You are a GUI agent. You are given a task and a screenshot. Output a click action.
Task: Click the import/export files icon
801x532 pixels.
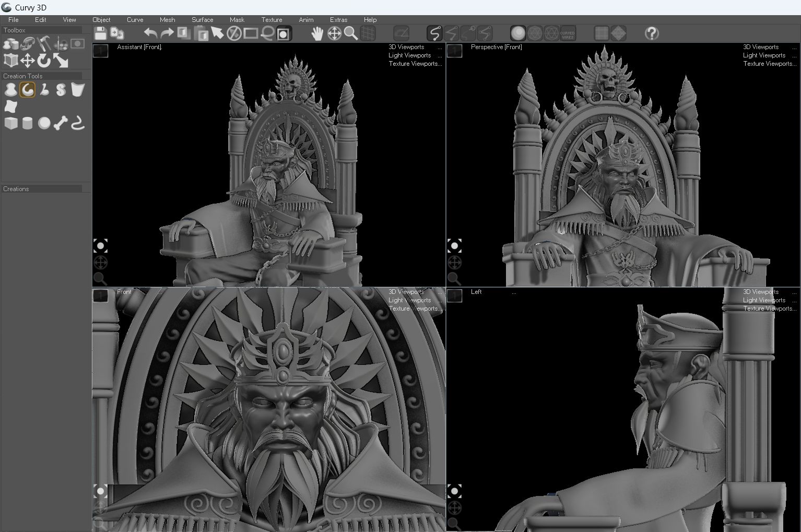coord(117,33)
